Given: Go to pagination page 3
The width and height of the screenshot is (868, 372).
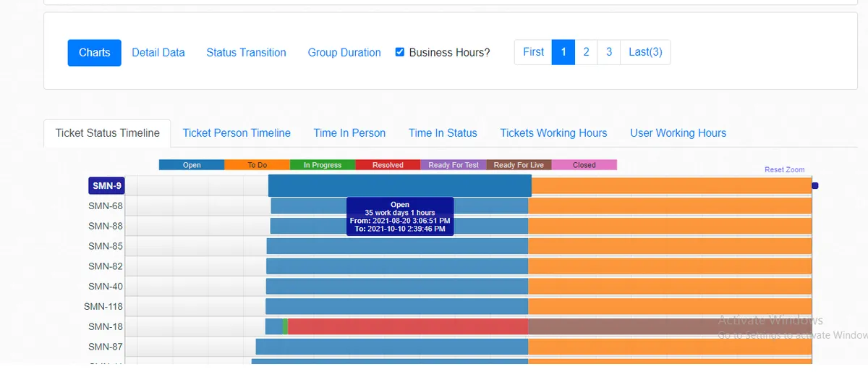Looking at the screenshot, I should pyautogui.click(x=609, y=52).
